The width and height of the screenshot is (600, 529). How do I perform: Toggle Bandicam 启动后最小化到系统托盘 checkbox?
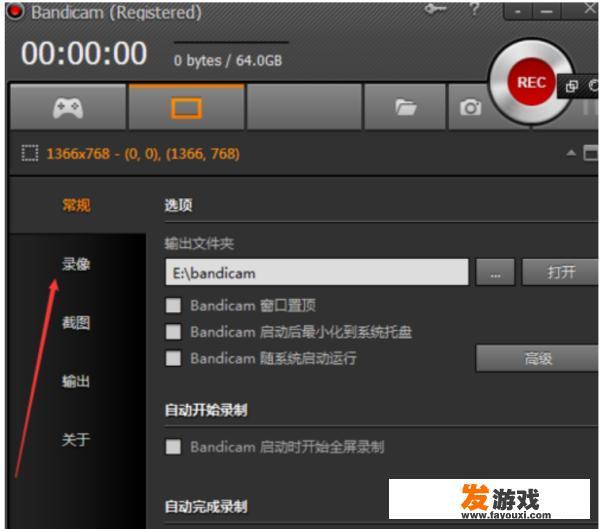tap(173, 332)
